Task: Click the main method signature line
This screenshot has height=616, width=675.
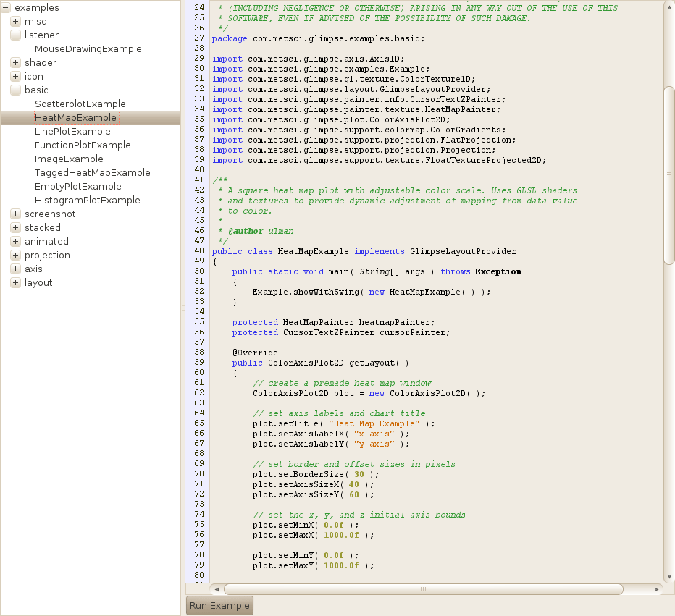Action: tap(377, 272)
